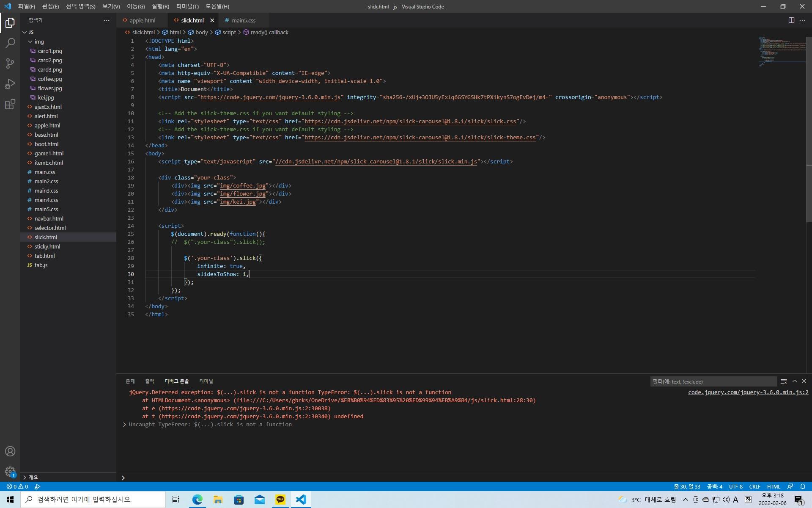Switch to 문제 panel tab
The image size is (812, 508).
[130, 381]
